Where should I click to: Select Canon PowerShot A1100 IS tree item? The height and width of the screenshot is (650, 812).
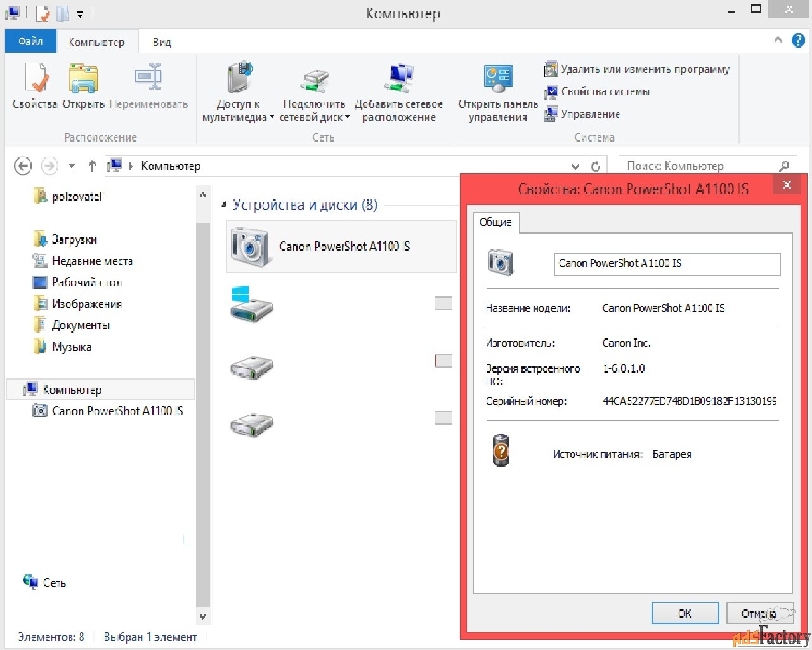(108, 411)
